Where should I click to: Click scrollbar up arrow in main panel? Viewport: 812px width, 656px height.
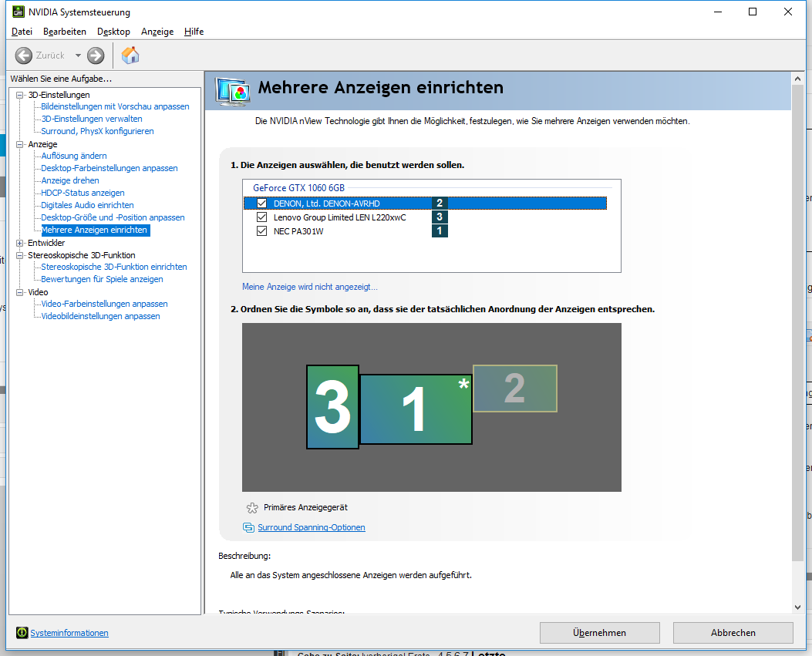click(x=797, y=79)
